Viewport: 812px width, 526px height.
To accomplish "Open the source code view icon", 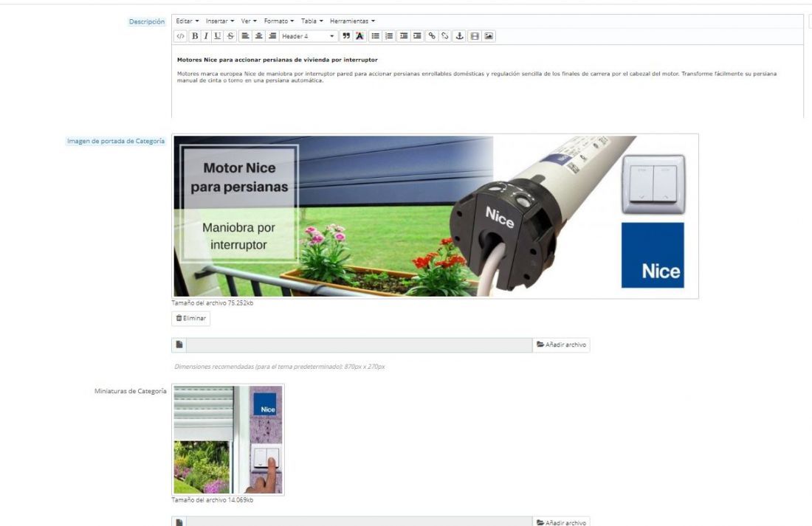I will click(x=180, y=36).
